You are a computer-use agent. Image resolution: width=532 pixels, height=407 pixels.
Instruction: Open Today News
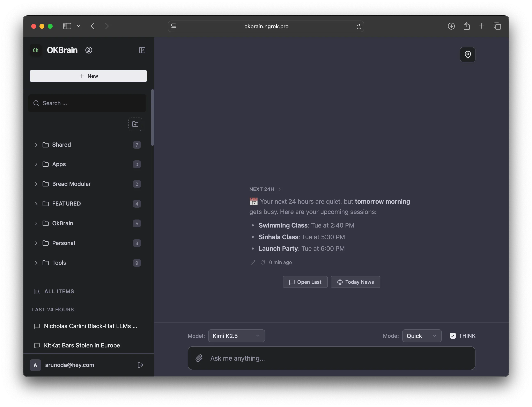pyautogui.click(x=355, y=282)
